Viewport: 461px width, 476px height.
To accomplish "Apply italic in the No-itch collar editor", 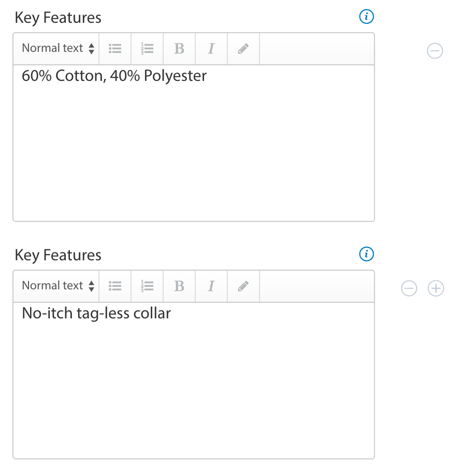I will pos(211,286).
